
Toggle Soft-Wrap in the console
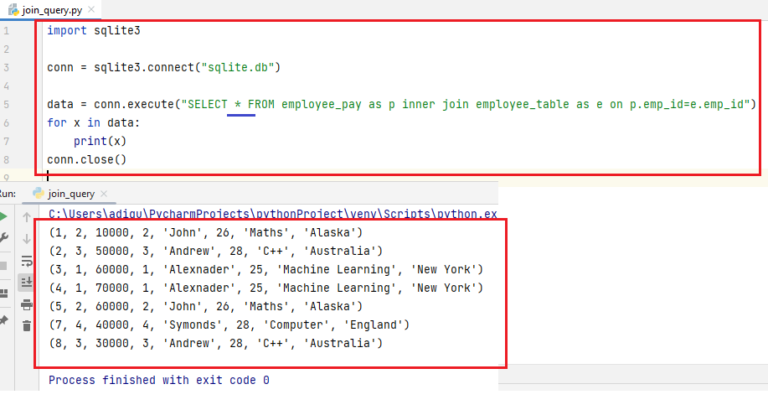[x=26, y=261]
